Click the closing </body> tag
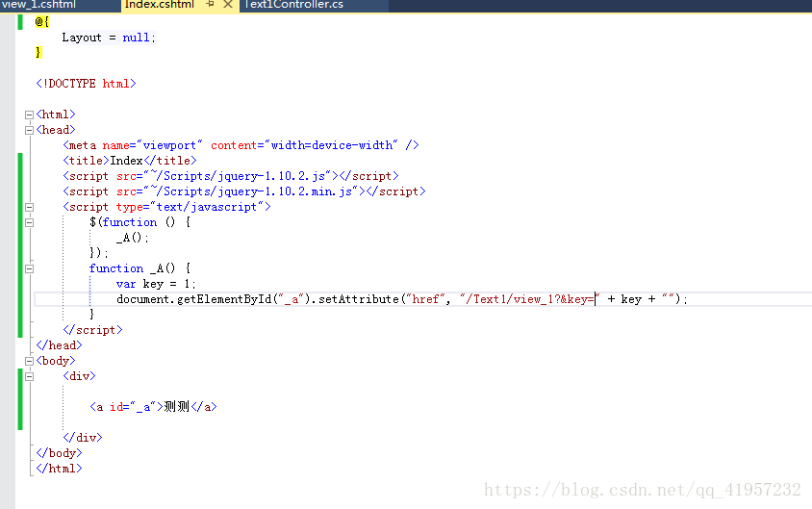The width and height of the screenshot is (812, 509). (x=59, y=453)
